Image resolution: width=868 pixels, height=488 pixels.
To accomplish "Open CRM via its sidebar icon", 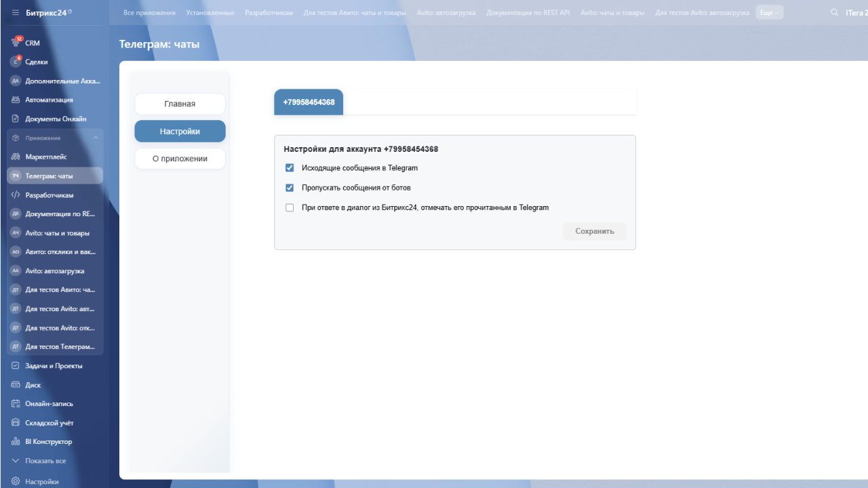I will pyautogui.click(x=16, y=43).
